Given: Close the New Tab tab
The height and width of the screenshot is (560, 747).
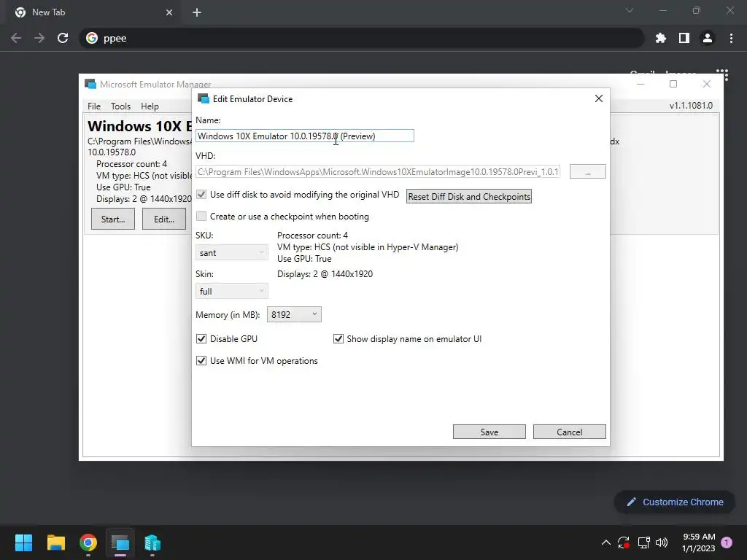Looking at the screenshot, I should pos(169,12).
